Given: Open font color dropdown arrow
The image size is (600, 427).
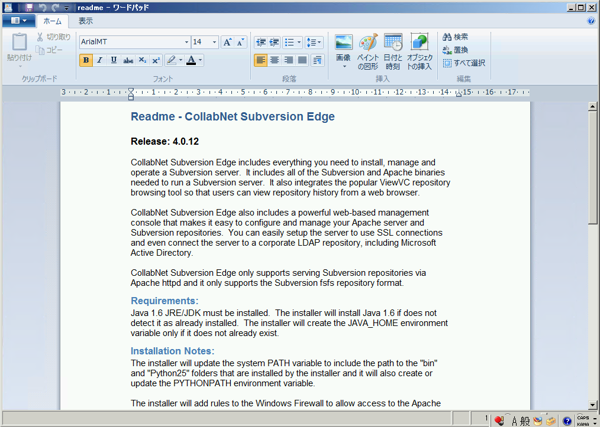Looking at the screenshot, I should coord(200,60).
